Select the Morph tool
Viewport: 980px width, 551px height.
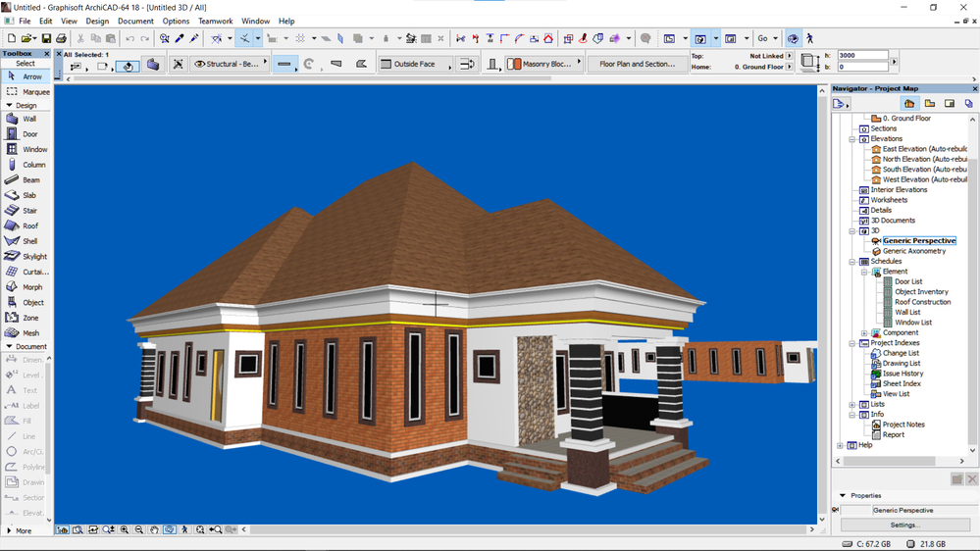[x=25, y=286]
